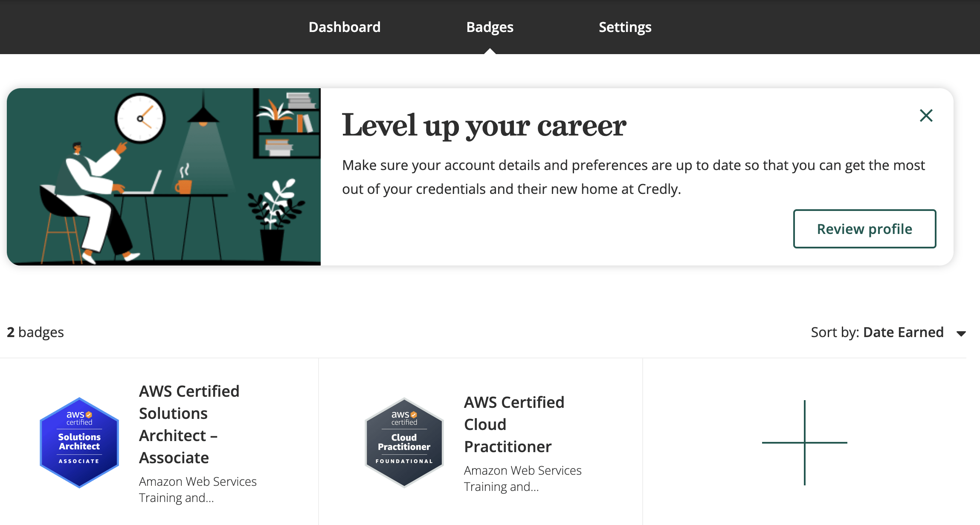Click the 2 badges count label
Image resolution: width=980 pixels, height=525 pixels.
[x=35, y=332]
